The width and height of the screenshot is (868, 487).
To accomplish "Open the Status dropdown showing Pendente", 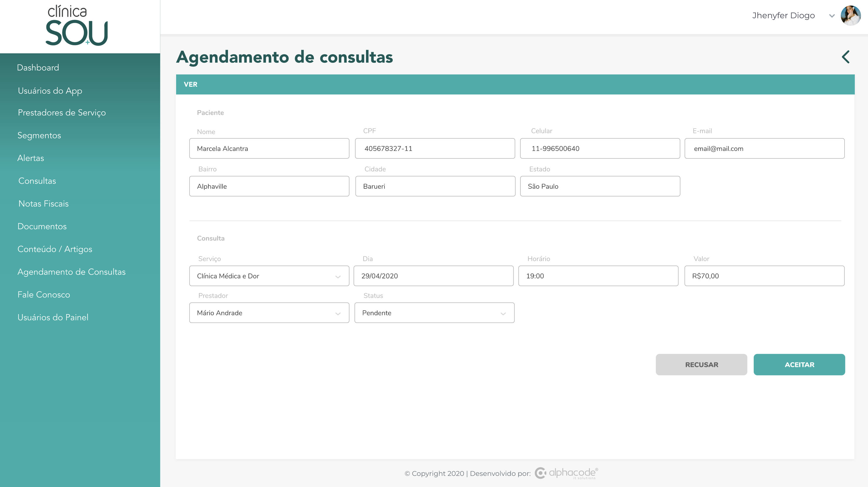I will pos(434,313).
